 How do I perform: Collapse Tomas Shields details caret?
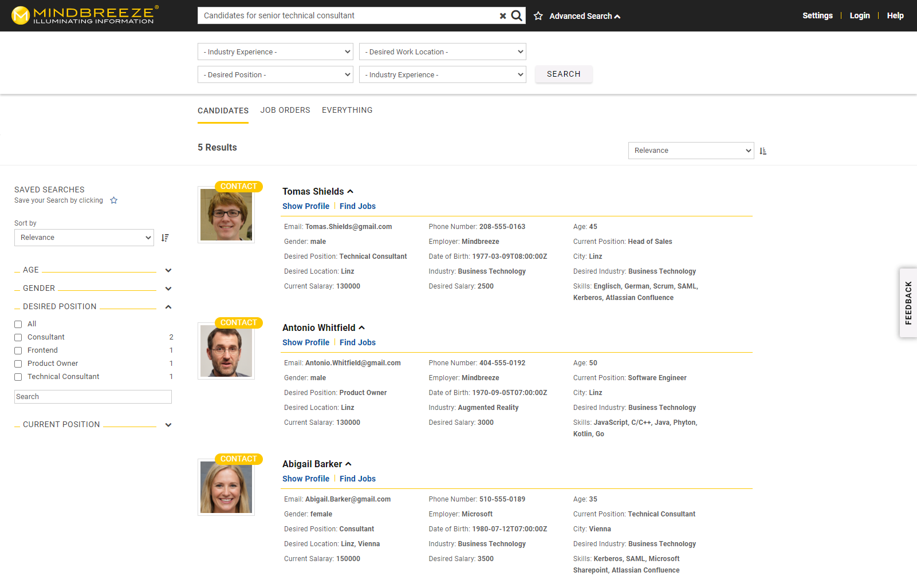pos(351,191)
